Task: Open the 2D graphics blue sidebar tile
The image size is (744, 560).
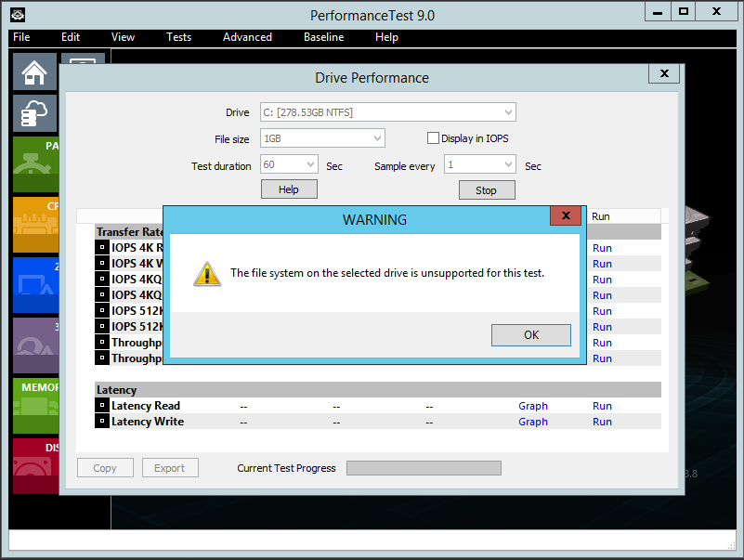Action: pyautogui.click(x=36, y=285)
